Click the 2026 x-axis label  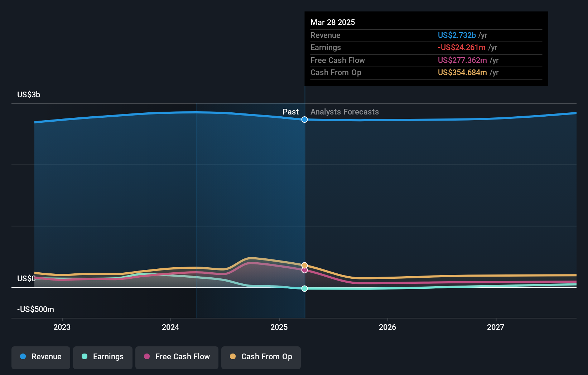click(x=387, y=327)
